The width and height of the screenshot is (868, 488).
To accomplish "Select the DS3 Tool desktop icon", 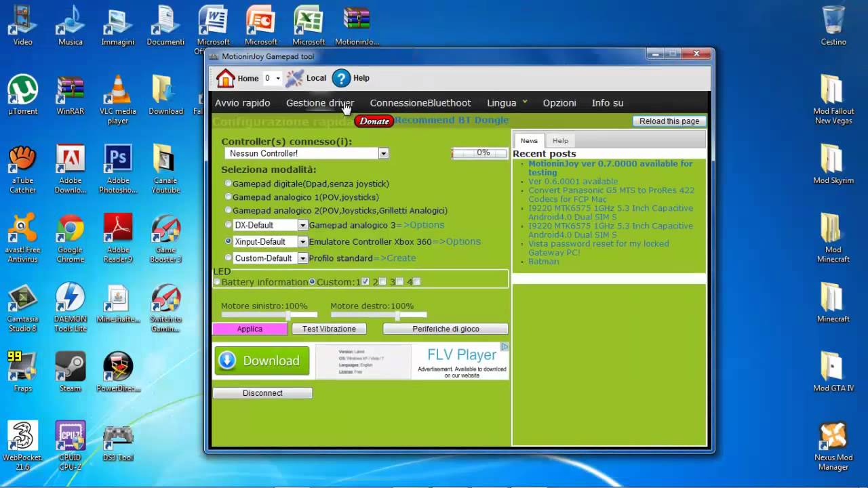I will tap(118, 442).
